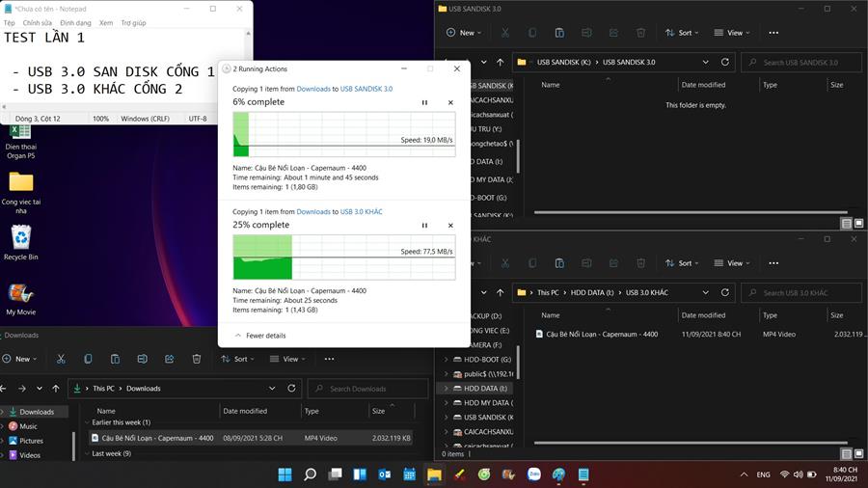Refresh the USB SANDISK 3.0 folder
The width and height of the screenshot is (868, 488).
[724, 63]
